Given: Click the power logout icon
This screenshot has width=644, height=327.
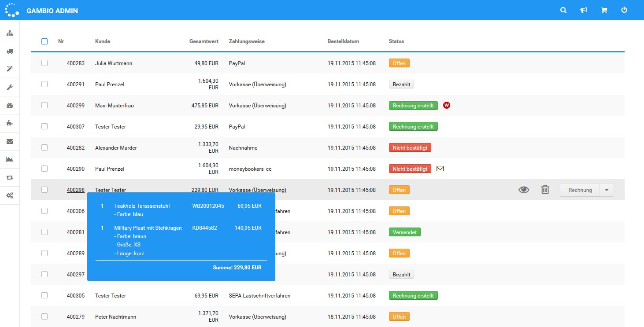Looking at the screenshot, I should coord(624,11).
